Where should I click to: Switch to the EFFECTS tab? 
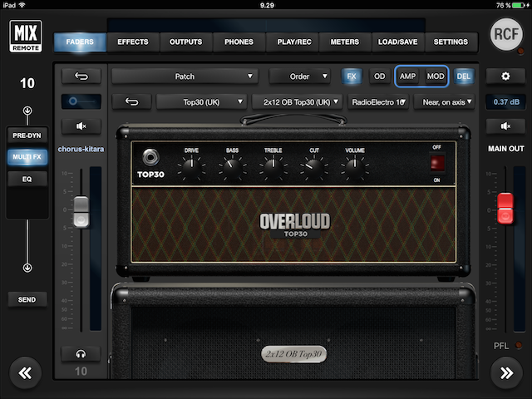click(133, 42)
